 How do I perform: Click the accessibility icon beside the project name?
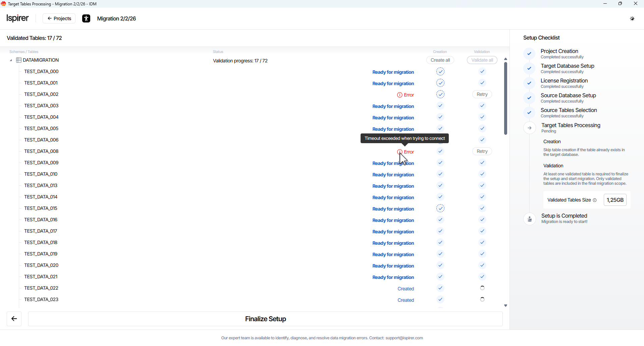[x=86, y=19]
